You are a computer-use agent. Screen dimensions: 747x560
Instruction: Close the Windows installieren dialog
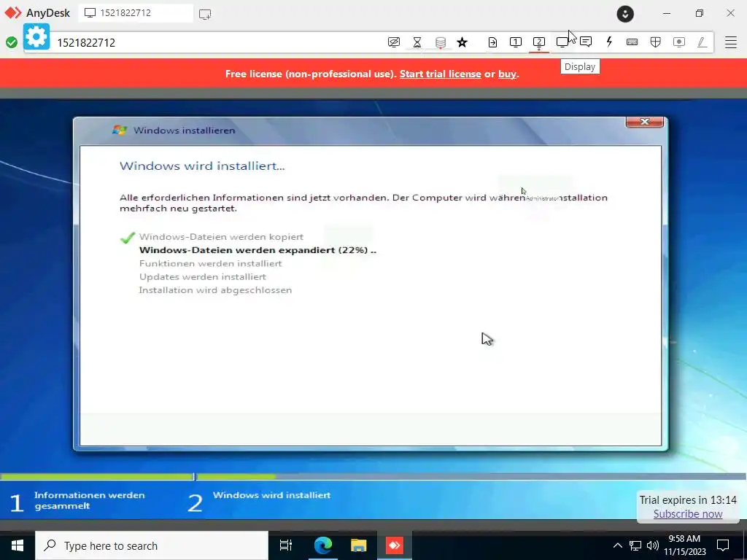(645, 122)
